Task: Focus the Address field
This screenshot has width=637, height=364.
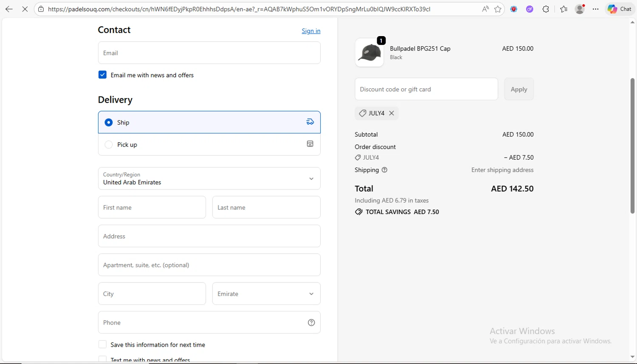Action: 209,236
